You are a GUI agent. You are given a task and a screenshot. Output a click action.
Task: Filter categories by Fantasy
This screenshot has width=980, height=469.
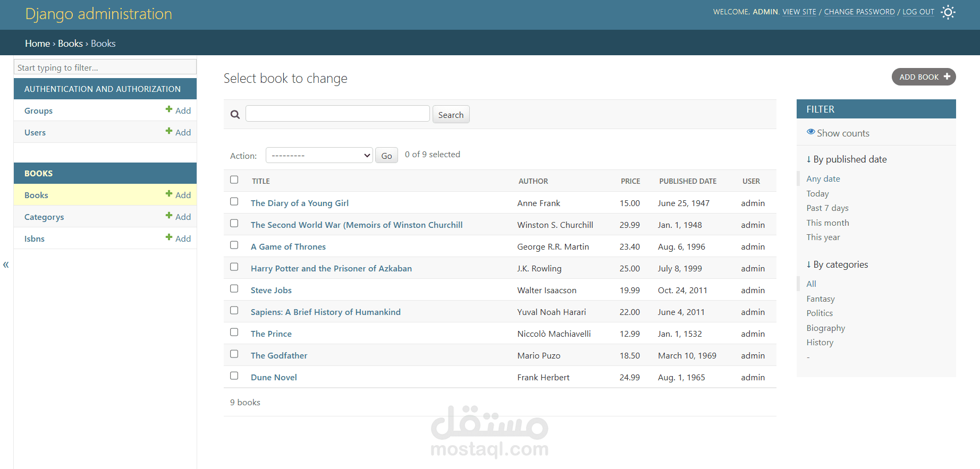(x=821, y=299)
